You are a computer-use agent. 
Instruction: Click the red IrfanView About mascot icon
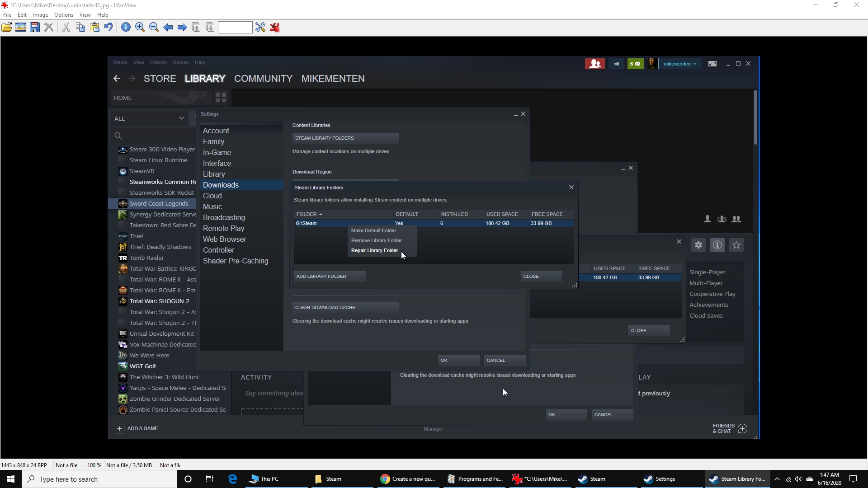pyautogui.click(x=275, y=28)
